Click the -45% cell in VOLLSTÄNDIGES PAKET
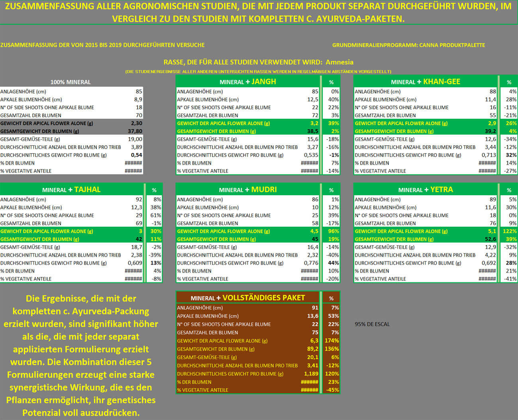518x420 pixels. [332, 390]
